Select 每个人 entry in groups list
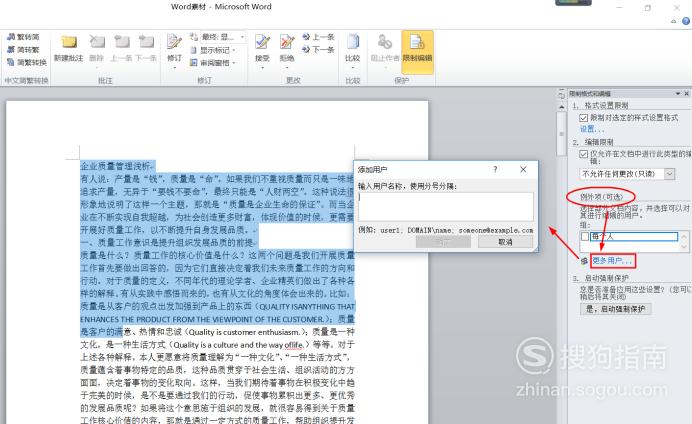Image resolution: width=692 pixels, height=424 pixels. point(634,237)
